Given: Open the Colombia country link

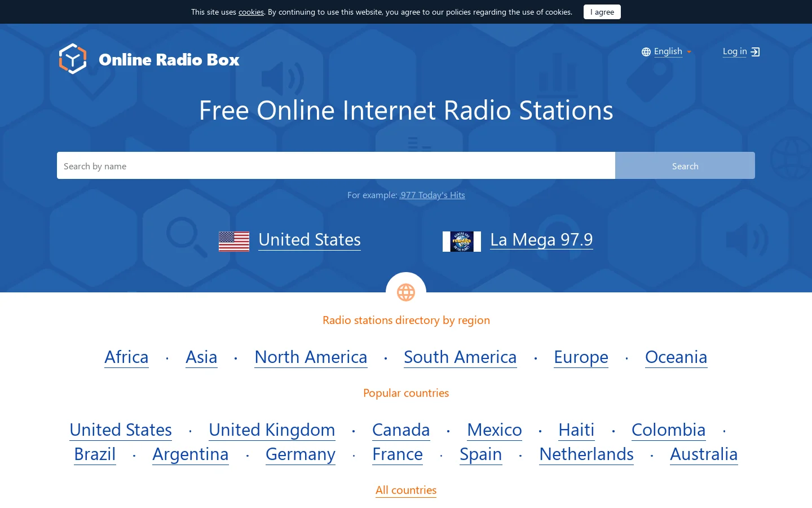Looking at the screenshot, I should pos(669,430).
